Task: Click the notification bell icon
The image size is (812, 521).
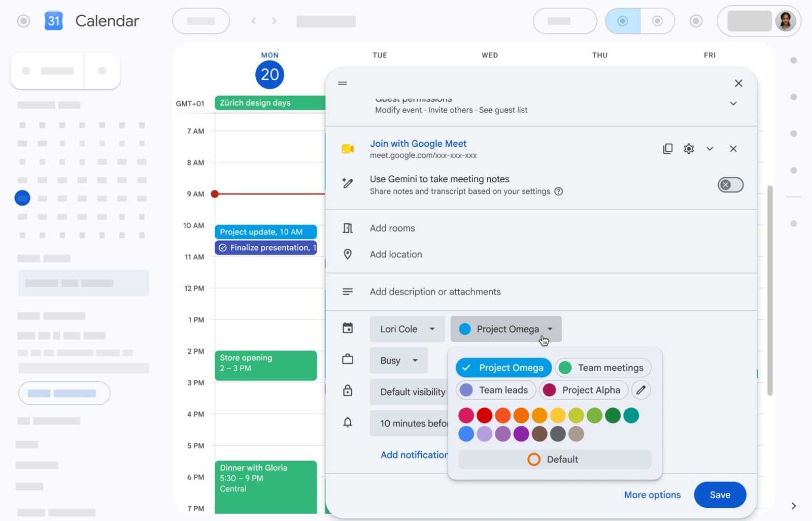Action: [x=348, y=422]
